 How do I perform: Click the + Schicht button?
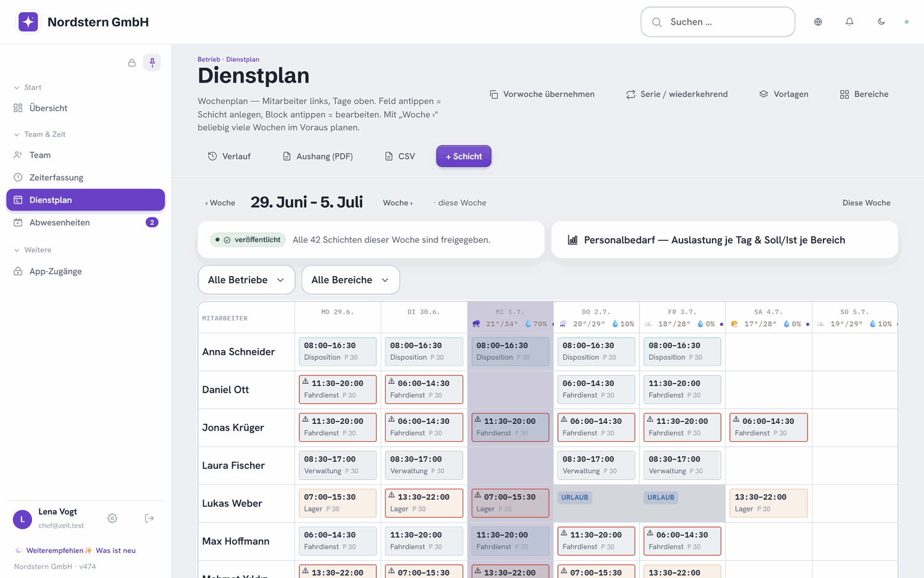(464, 157)
